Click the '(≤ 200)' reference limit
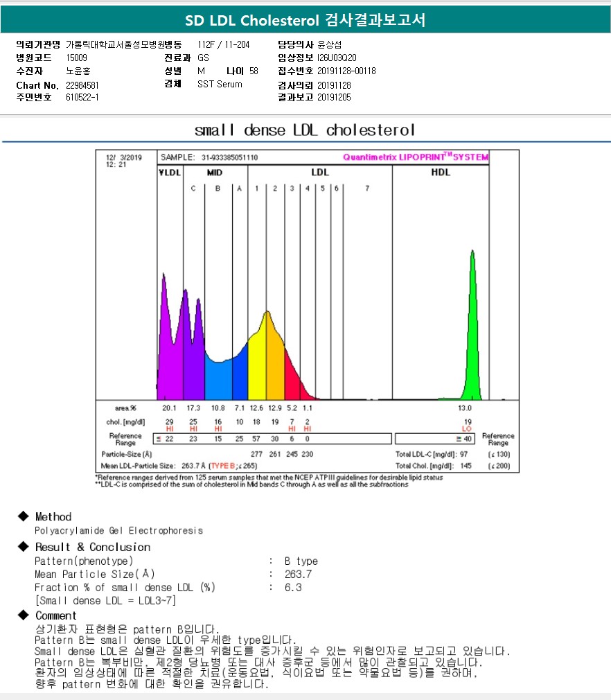This screenshot has width=611, height=700. tap(499, 466)
